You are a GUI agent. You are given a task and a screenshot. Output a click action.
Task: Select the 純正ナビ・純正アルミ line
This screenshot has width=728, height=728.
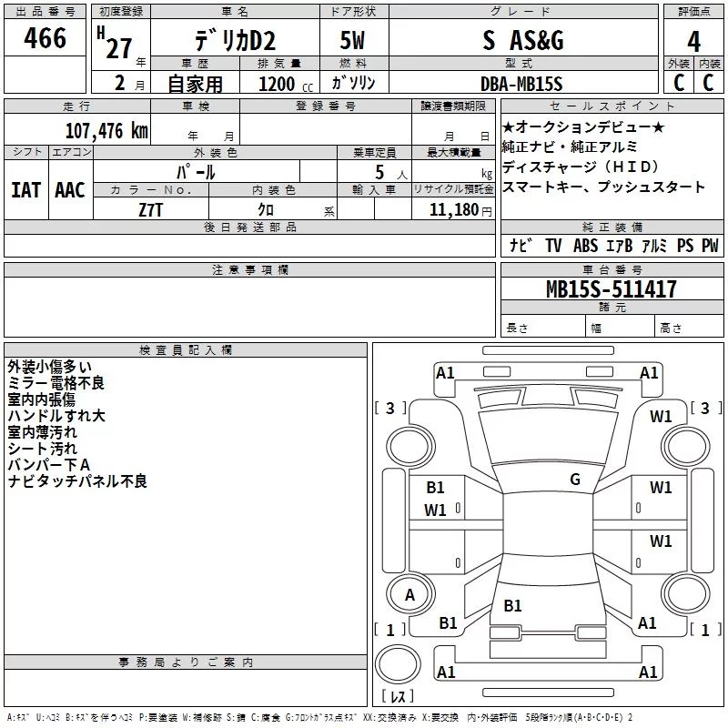[570, 147]
